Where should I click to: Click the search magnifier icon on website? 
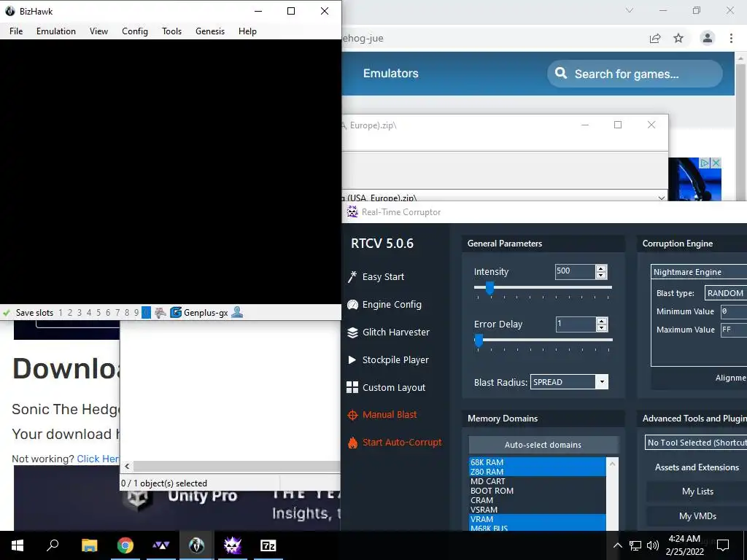tap(561, 74)
